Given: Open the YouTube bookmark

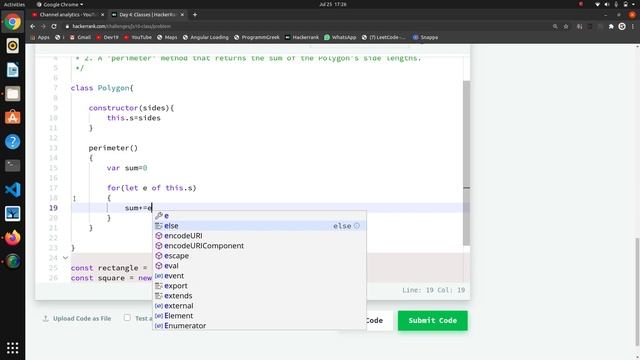Looking at the screenshot, I should pyautogui.click(x=138, y=37).
